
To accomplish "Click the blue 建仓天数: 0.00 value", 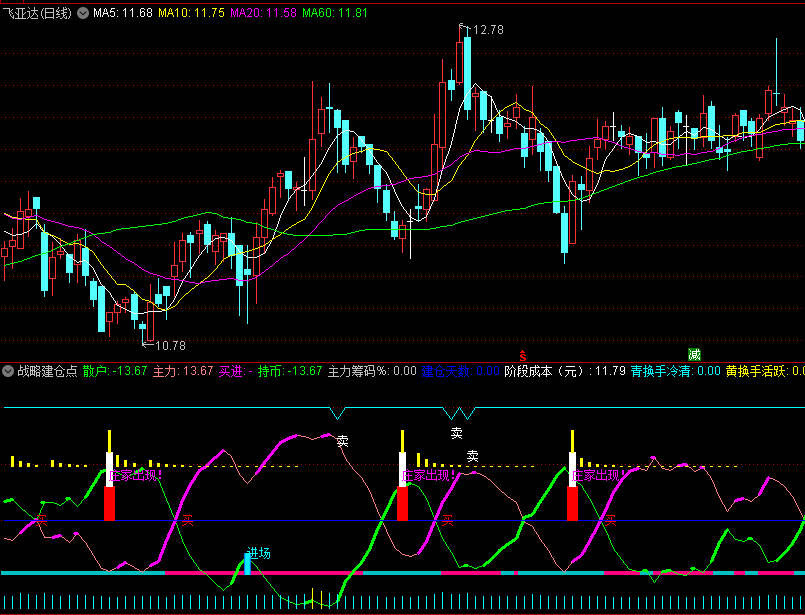I will click(461, 371).
